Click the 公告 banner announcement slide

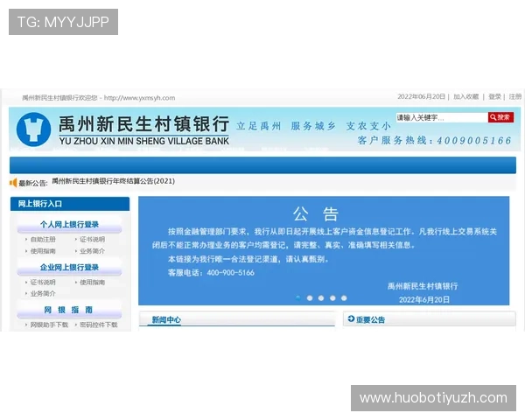[x=324, y=251]
